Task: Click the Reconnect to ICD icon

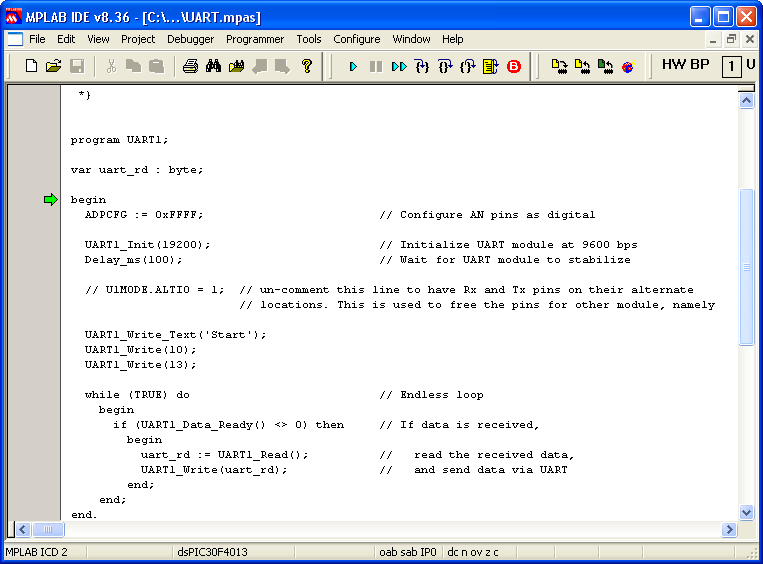Action: [x=628, y=66]
